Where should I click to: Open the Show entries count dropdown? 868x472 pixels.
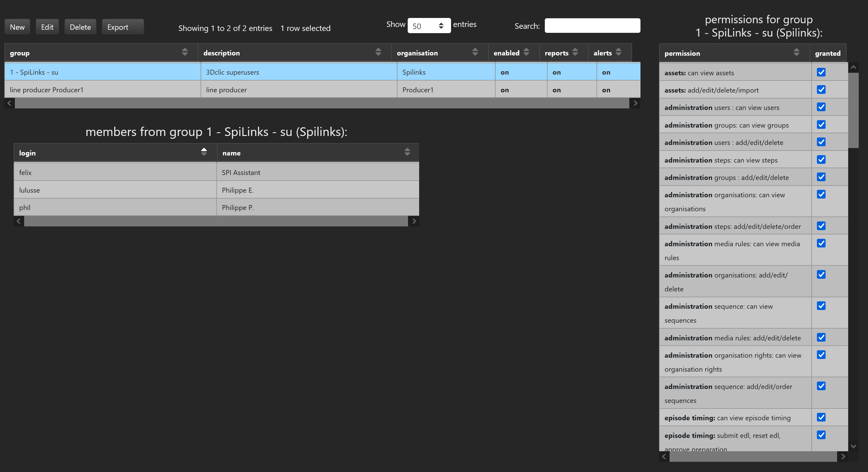[429, 26]
